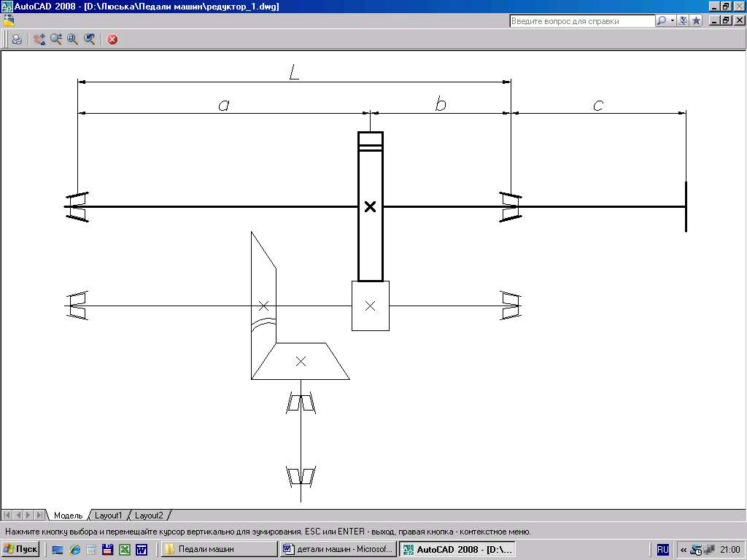Screen dimensions: 747x560
Task: Launch Word from quick launch
Action: (x=142, y=550)
